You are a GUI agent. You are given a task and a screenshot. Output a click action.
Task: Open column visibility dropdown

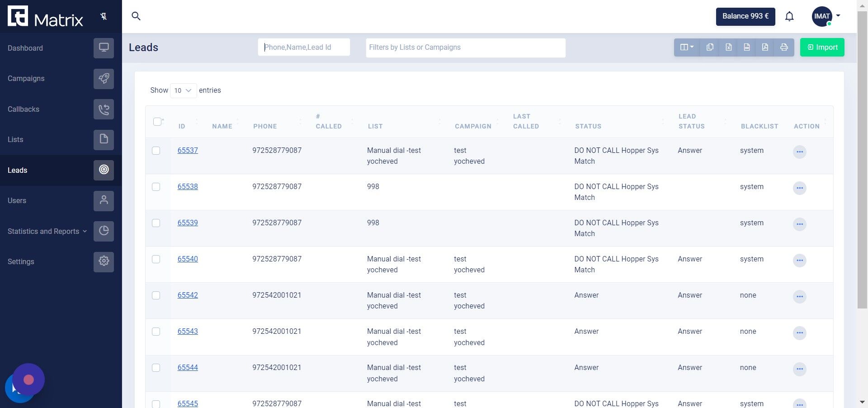[686, 47]
